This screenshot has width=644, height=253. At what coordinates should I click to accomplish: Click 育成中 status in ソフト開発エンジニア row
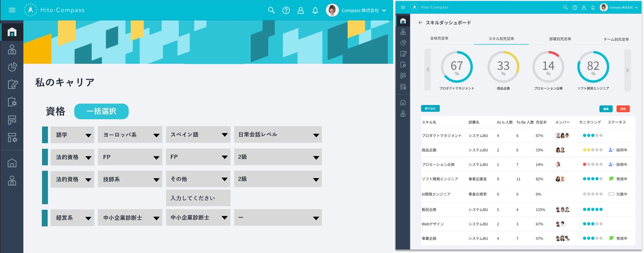click(x=618, y=179)
